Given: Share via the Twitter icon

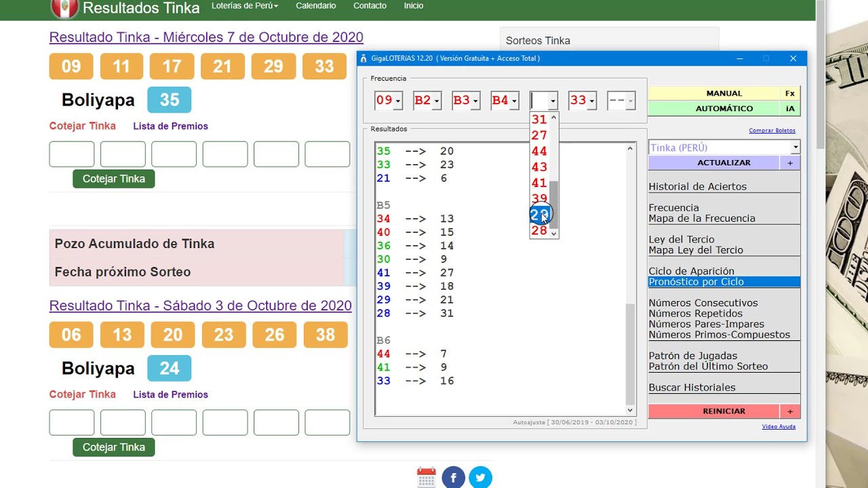Looking at the screenshot, I should coord(480,477).
